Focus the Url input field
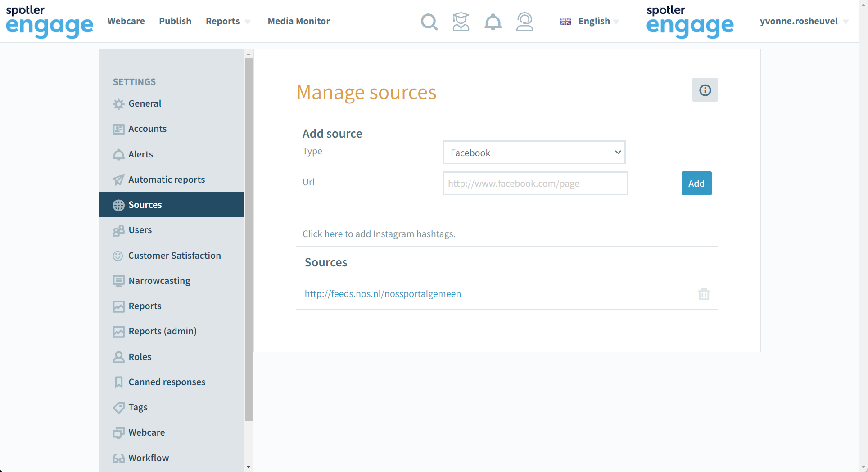 coord(535,183)
